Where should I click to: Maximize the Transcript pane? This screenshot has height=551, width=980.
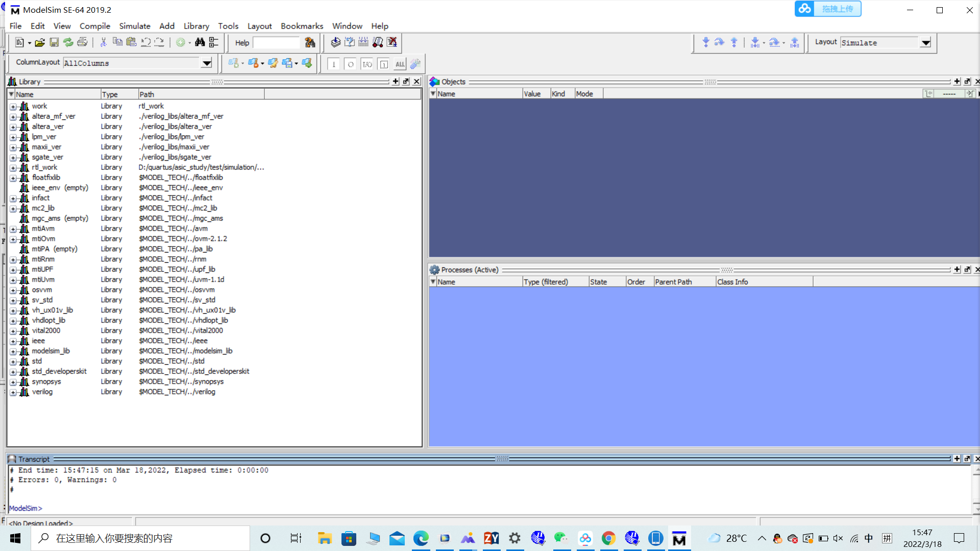(957, 459)
